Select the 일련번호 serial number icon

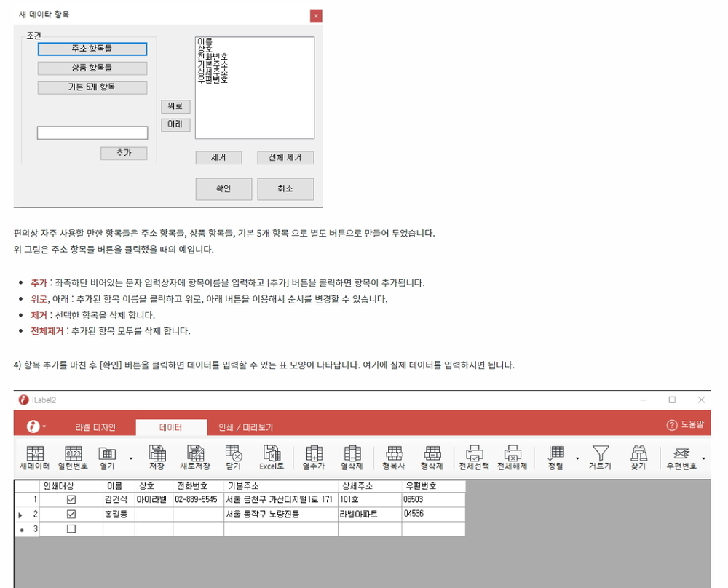(73, 457)
